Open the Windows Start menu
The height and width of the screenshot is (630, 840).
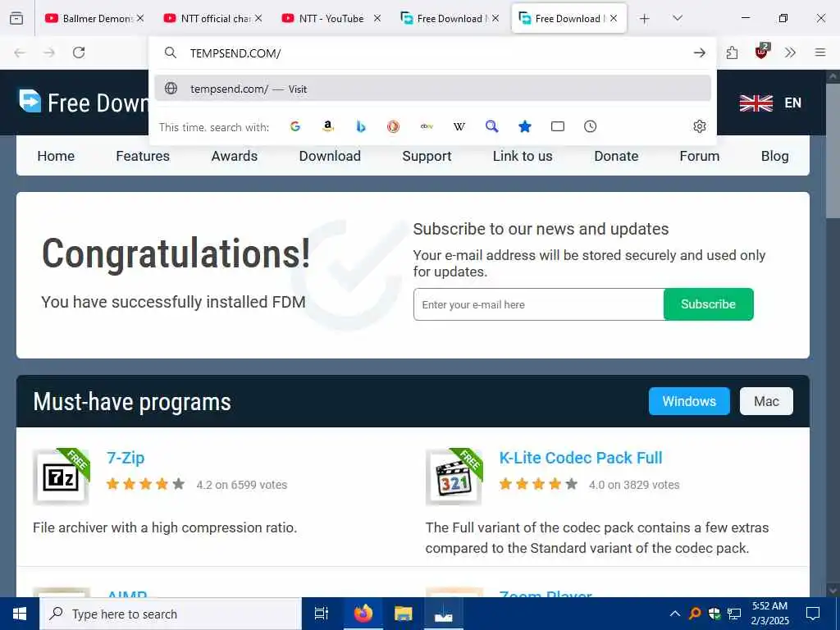pos(20,614)
